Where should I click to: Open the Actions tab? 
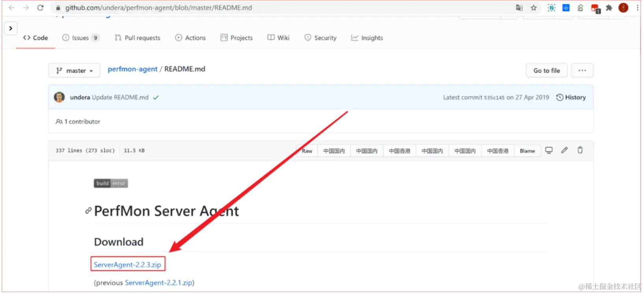pyautogui.click(x=190, y=38)
